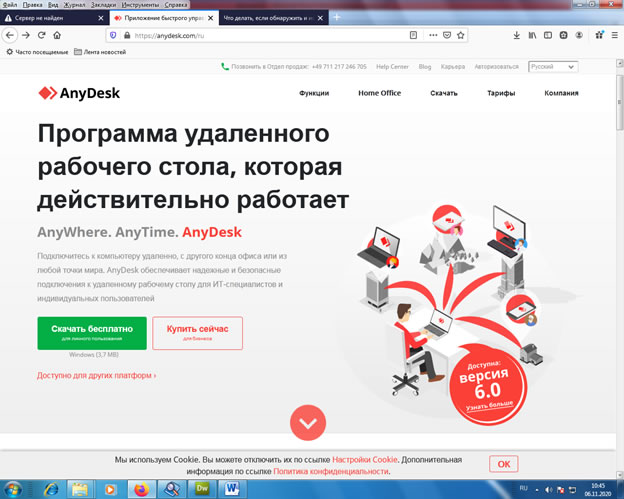Open the Firefox account icon
This screenshot has width=624, height=499.
click(579, 35)
